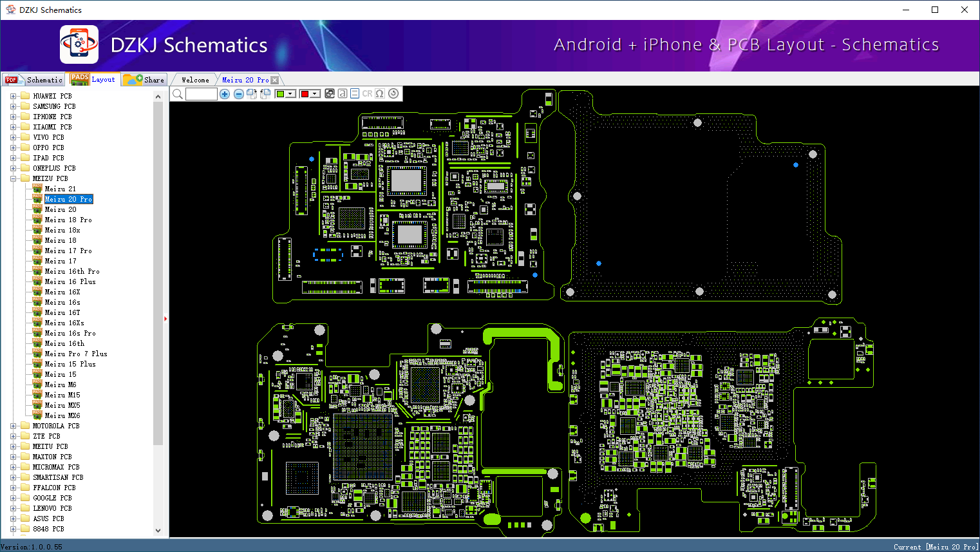The width and height of the screenshot is (980, 552).
Task: Expand the XIAOMI PCB folder
Action: pos(13,127)
